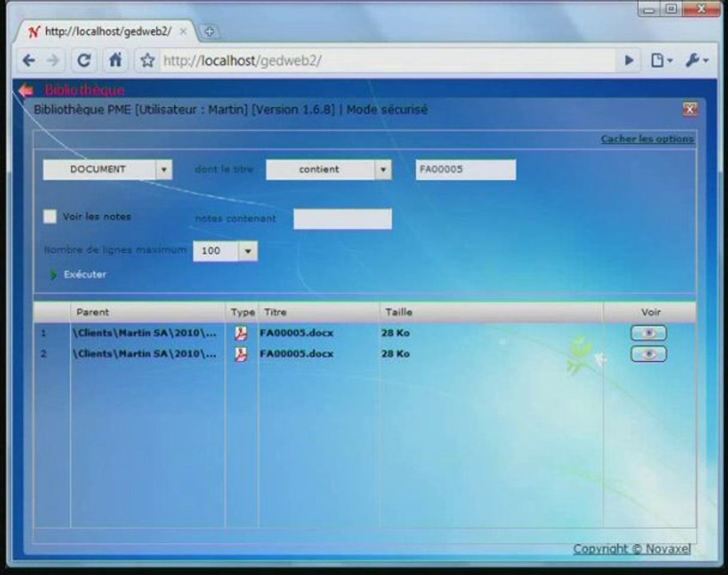Click the PDF type icon in row 2
Screen dimensions: 728x575
240,355
